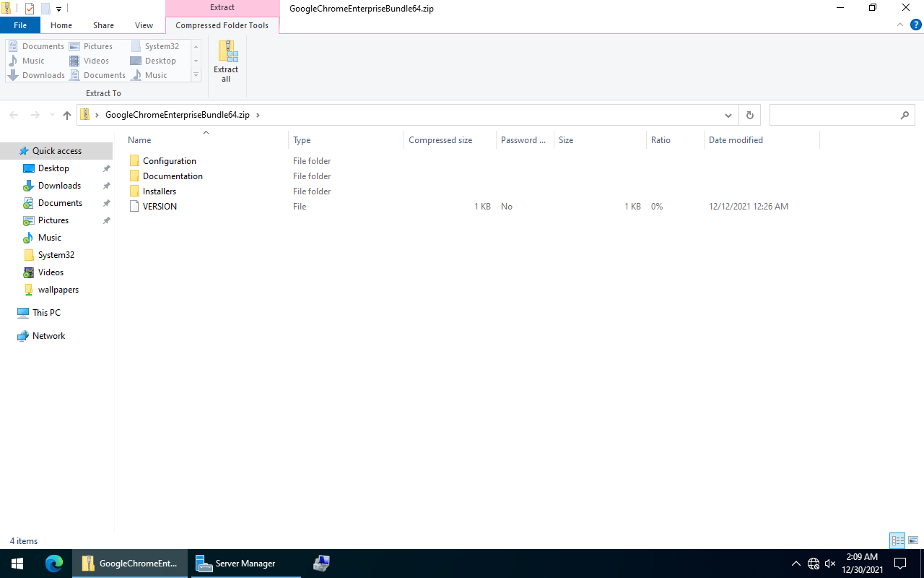Click the Windows Start button
Image resolution: width=924 pixels, height=578 pixels.
17,564
